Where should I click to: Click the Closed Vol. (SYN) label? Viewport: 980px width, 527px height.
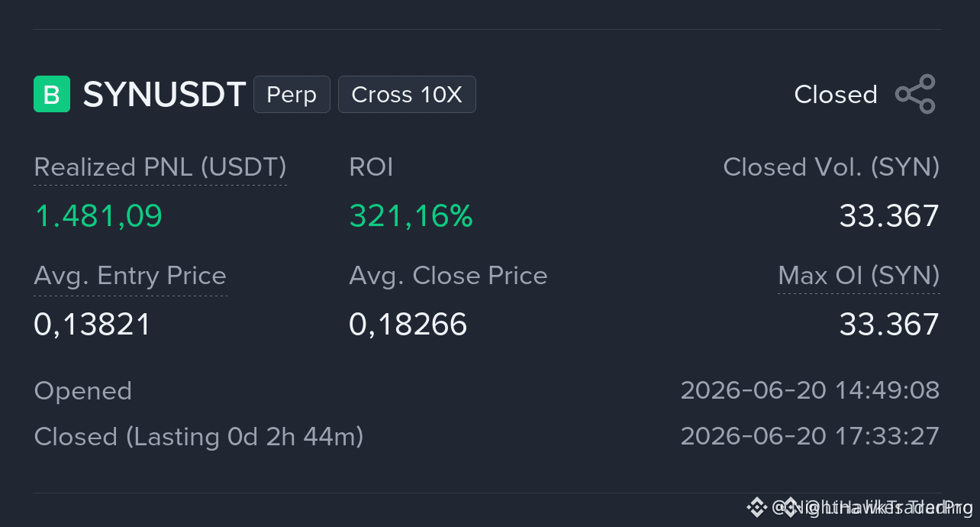(831, 167)
